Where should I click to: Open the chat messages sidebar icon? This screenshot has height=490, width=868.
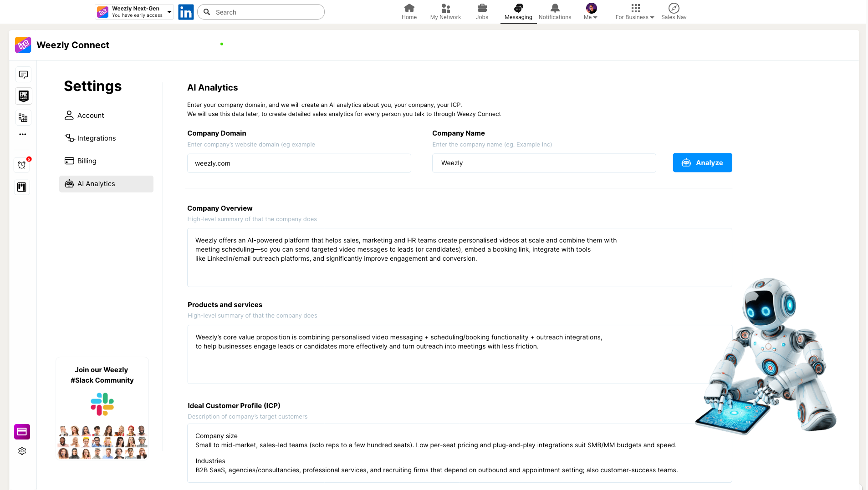pyautogui.click(x=23, y=75)
